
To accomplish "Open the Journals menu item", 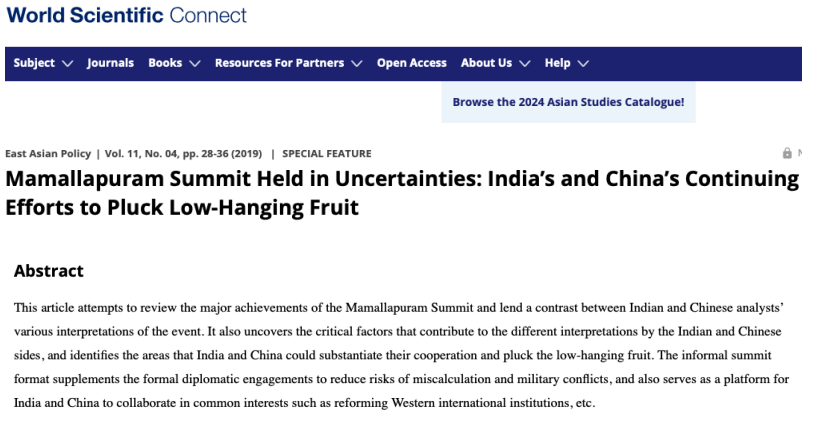I will tap(110, 63).
